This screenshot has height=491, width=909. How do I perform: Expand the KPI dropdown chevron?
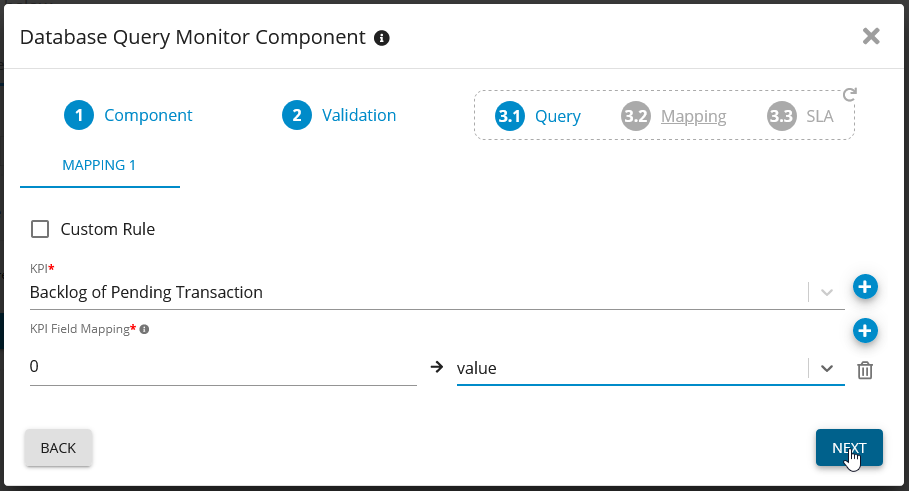click(826, 292)
